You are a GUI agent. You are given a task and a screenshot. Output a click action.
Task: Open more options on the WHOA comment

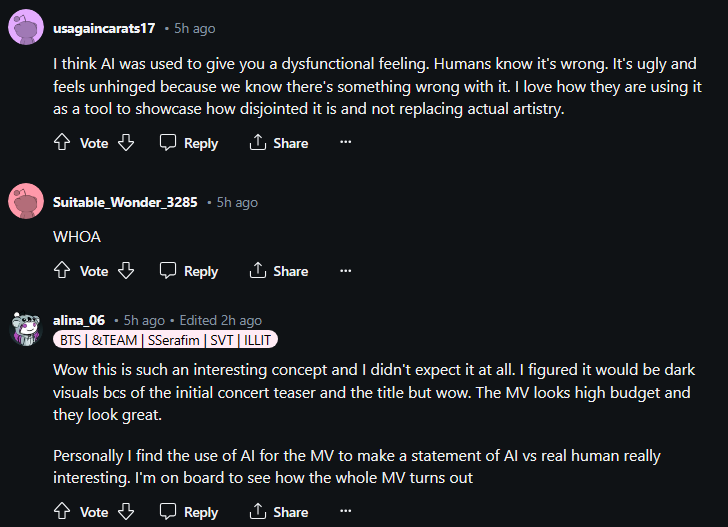pos(346,271)
